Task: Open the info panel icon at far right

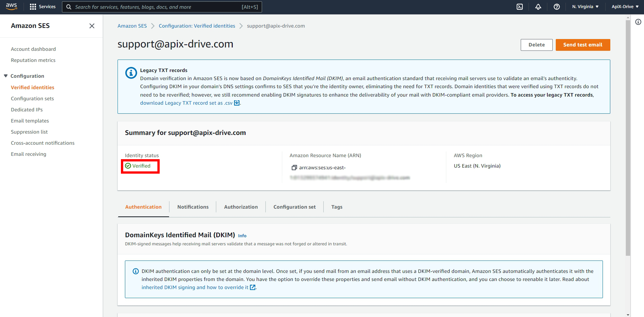Action: click(638, 22)
